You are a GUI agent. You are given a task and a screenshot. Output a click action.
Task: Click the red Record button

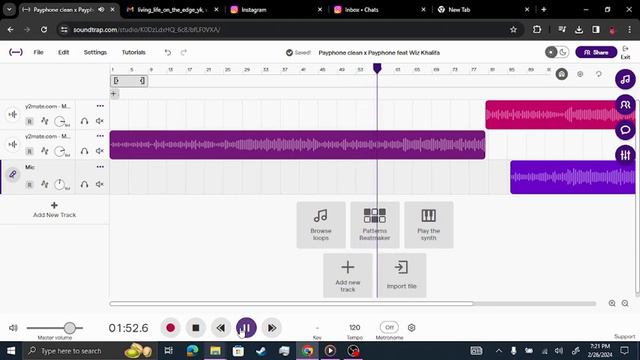click(171, 328)
